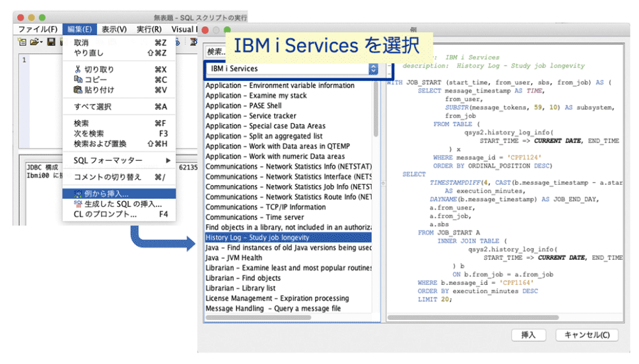Select Communications – Network Statistics Interface row
639x364 pixels.
(x=288, y=177)
